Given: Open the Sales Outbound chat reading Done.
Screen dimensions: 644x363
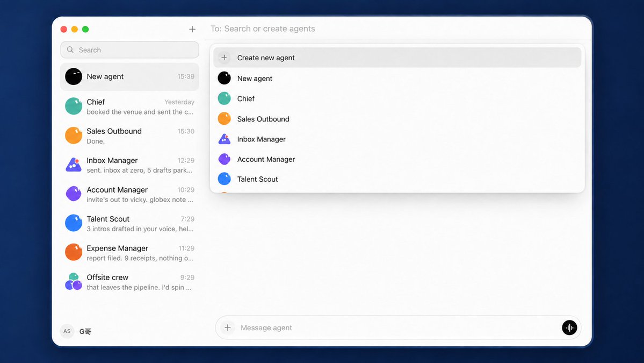Looking at the screenshot, I should [130, 136].
